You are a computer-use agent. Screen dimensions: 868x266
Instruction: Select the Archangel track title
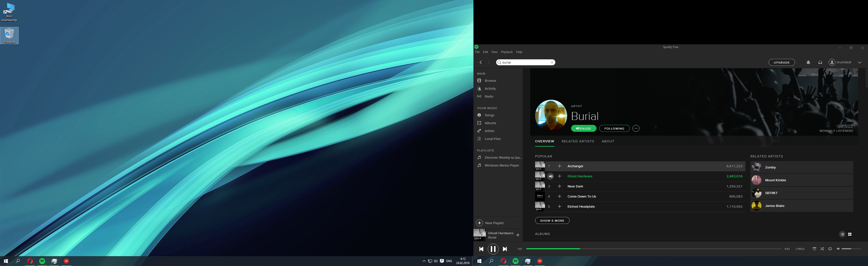click(575, 166)
